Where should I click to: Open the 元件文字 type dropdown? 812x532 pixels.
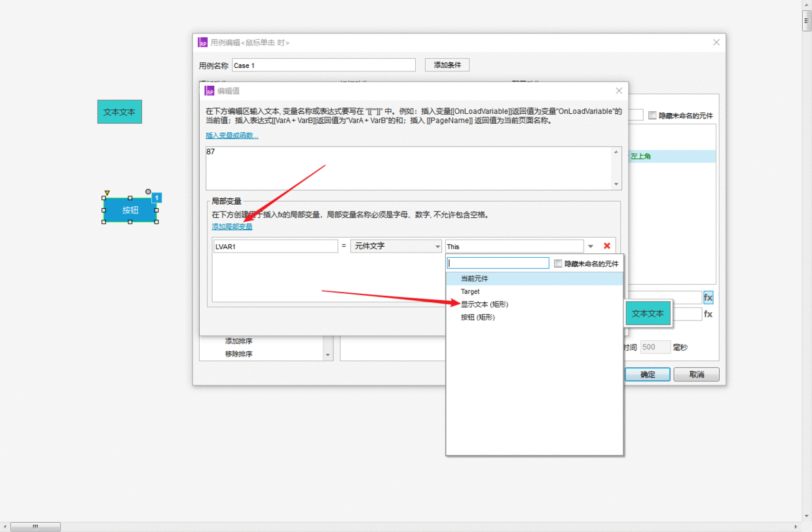click(396, 247)
